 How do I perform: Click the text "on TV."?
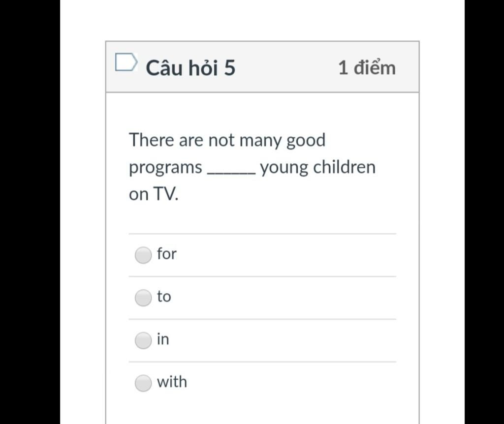click(x=154, y=194)
